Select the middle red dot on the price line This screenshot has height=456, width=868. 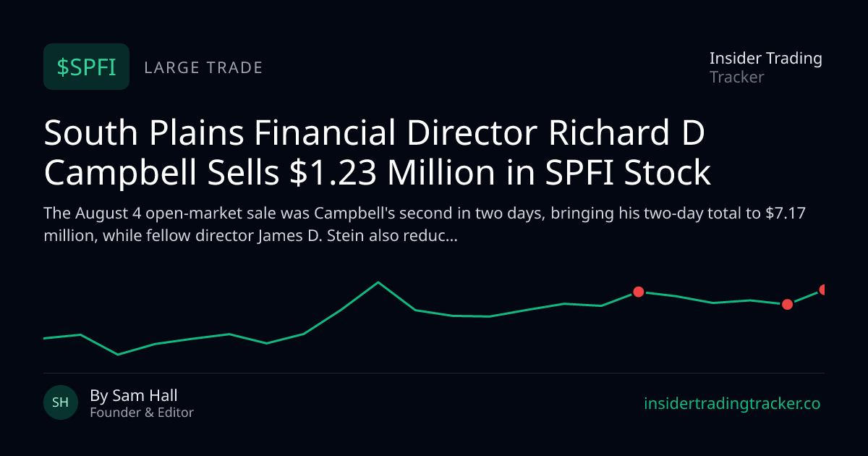click(x=788, y=305)
